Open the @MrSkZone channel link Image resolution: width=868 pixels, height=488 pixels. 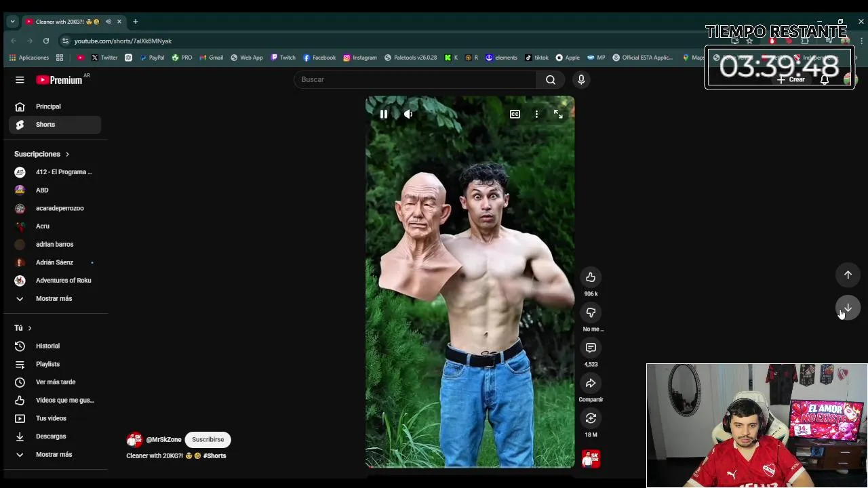pyautogui.click(x=164, y=440)
